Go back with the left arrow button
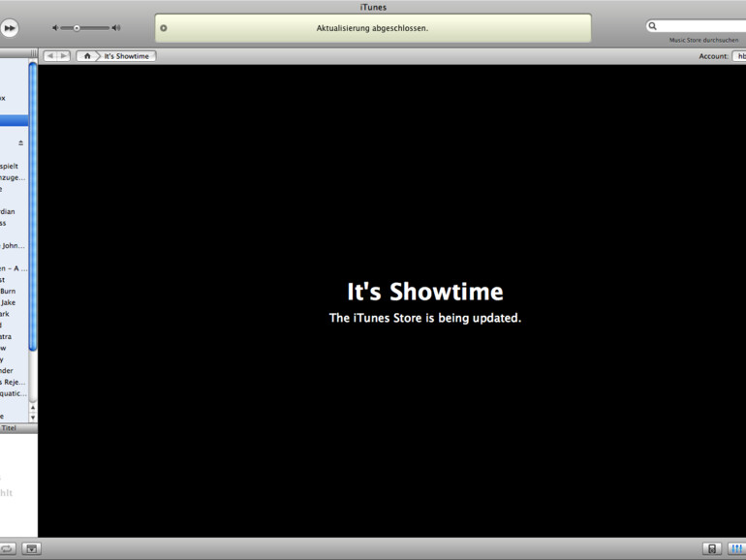This screenshot has height=560, width=746. pos(50,56)
